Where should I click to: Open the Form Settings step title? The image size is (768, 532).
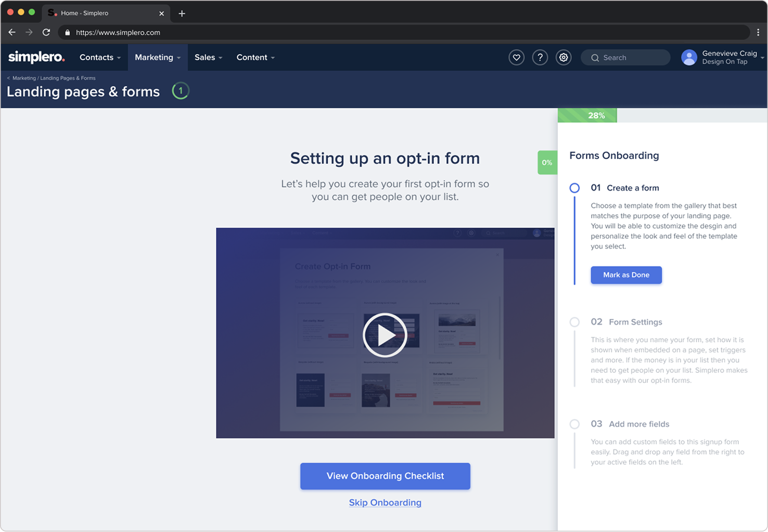(x=635, y=322)
